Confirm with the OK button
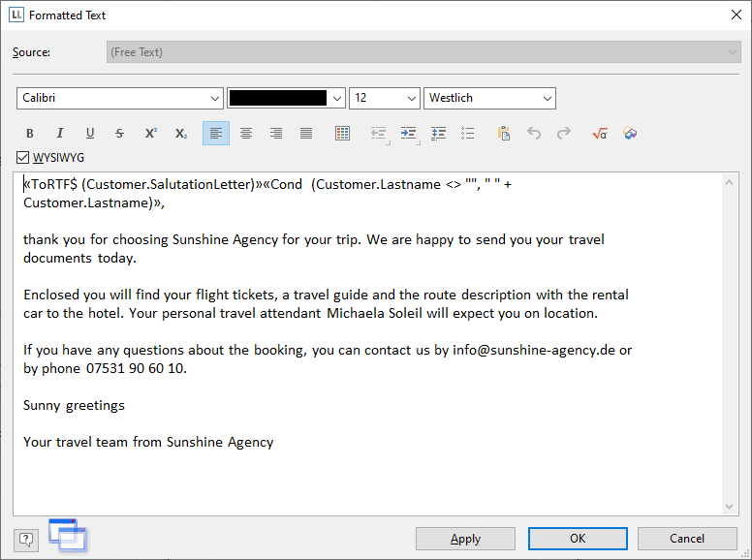The height and width of the screenshot is (560, 752). tap(578, 539)
